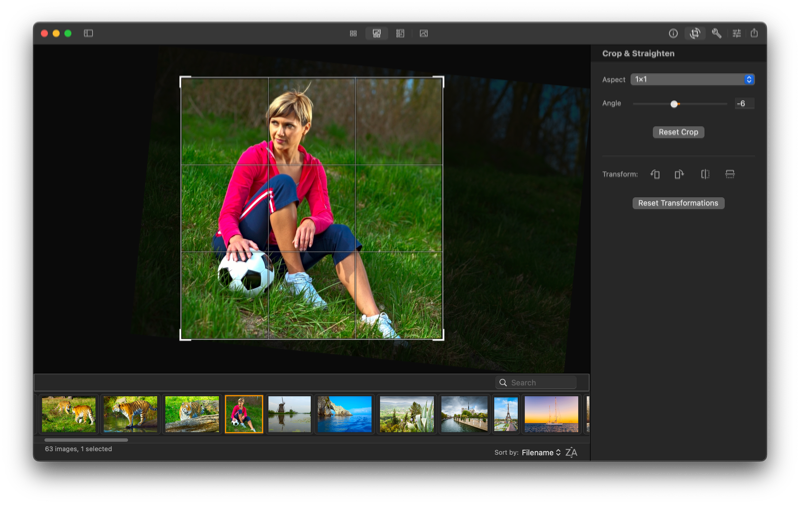This screenshot has height=505, width=800.
Task: Flip image horizontally
Action: (705, 174)
